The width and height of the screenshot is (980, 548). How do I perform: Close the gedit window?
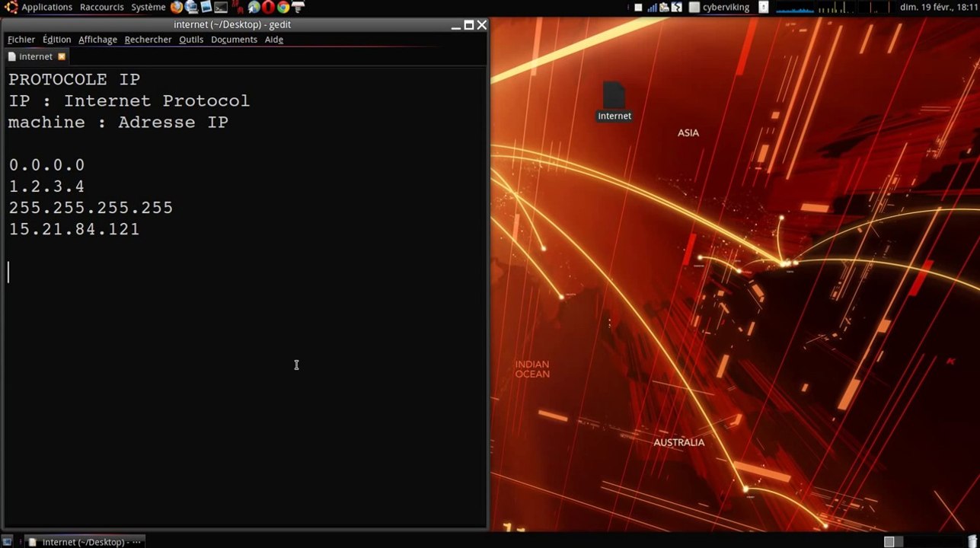482,24
